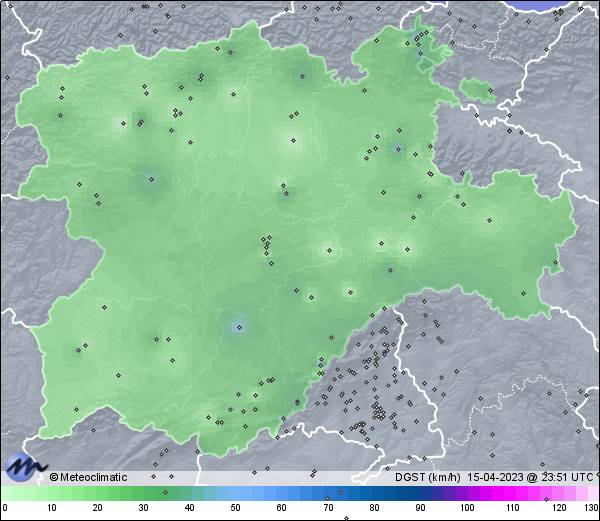Viewport: 600px width, 521px height.
Task: Click the scale value 90
Action: (420, 508)
